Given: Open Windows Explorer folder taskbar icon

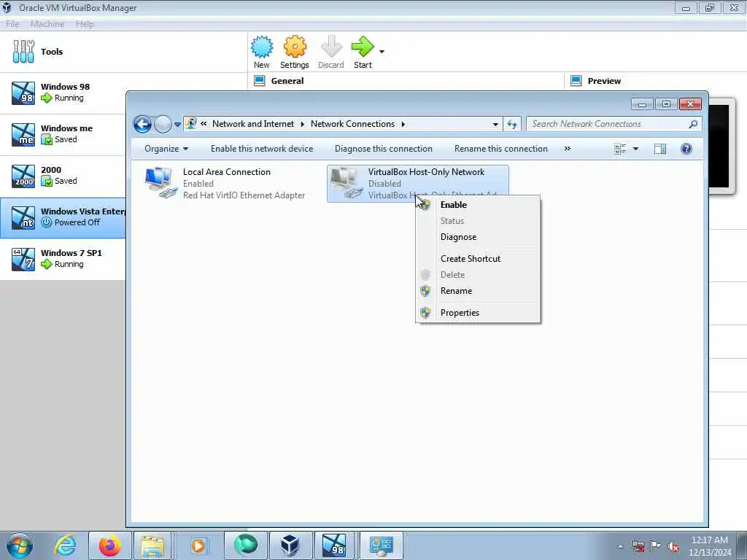Looking at the screenshot, I should [x=152, y=545].
